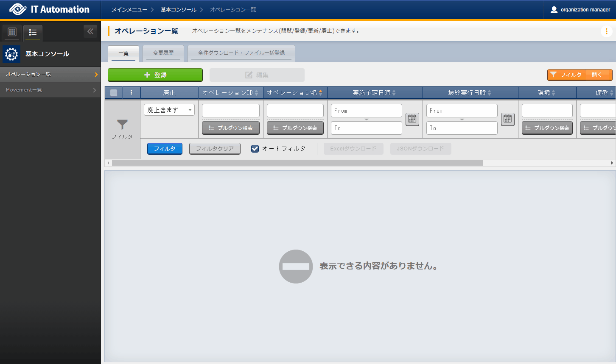Open calendar picker for 実施予定日時
This screenshot has width=616, height=364.
pos(412,119)
